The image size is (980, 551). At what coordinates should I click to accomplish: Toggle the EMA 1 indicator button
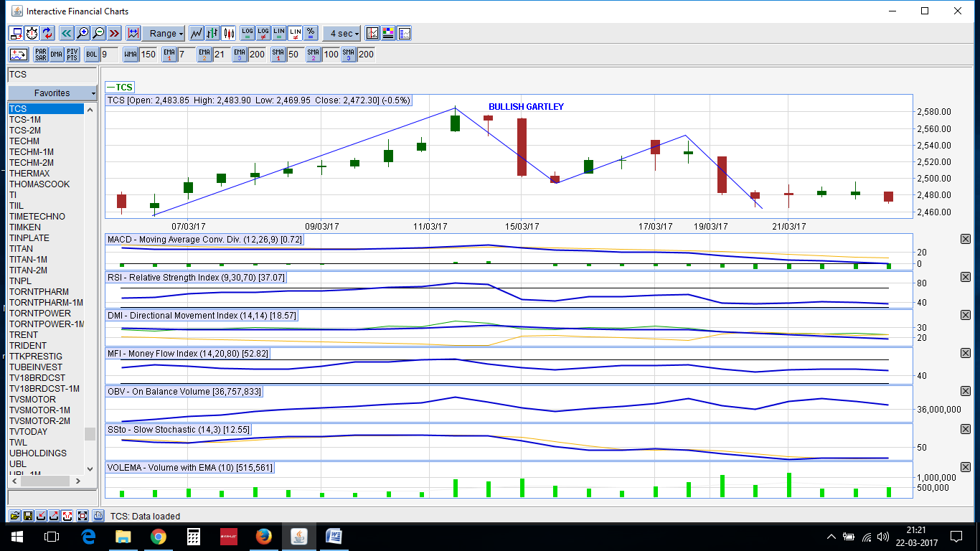[169, 55]
